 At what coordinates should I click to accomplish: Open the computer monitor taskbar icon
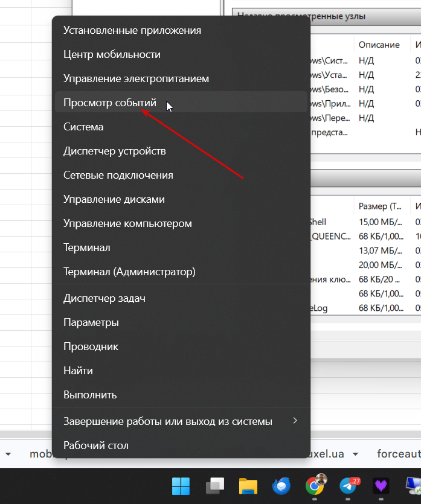coord(413,486)
